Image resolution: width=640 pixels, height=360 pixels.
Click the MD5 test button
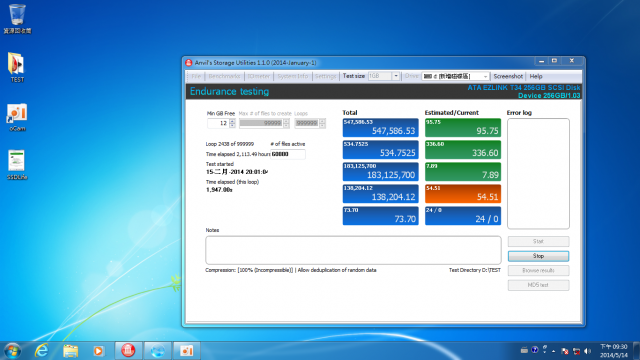(x=538, y=285)
